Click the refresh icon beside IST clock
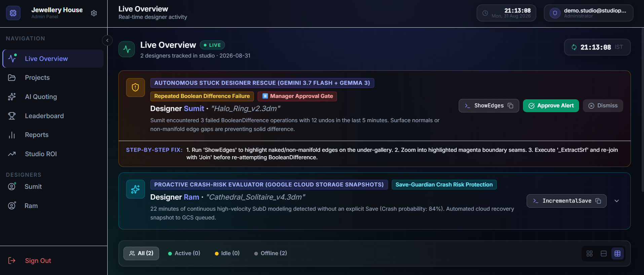Image resolution: width=644 pixels, height=275 pixels. point(574,47)
